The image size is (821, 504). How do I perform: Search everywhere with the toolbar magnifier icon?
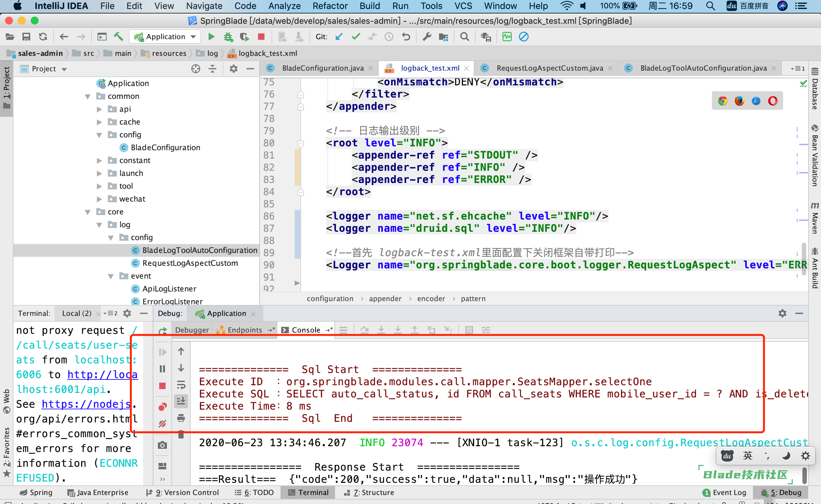464,37
